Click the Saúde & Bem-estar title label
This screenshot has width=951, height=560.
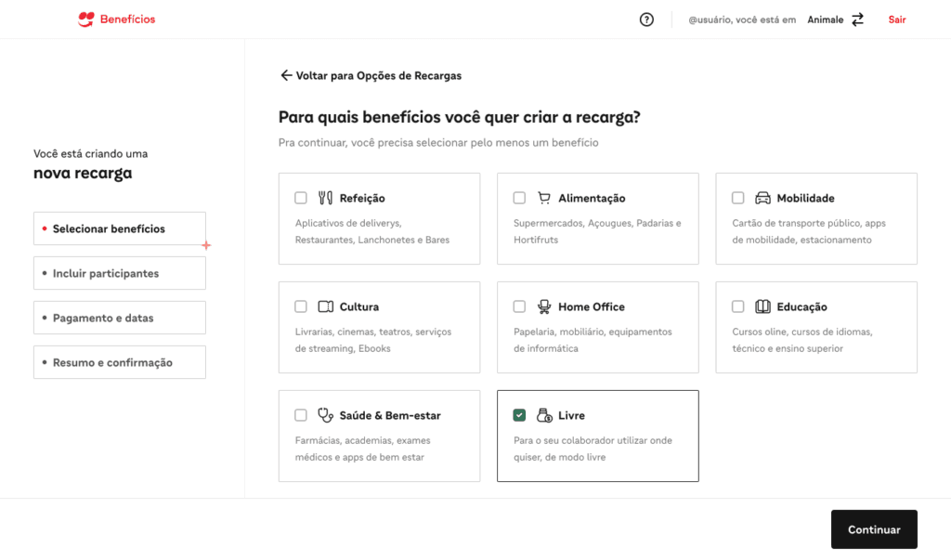[390, 415]
